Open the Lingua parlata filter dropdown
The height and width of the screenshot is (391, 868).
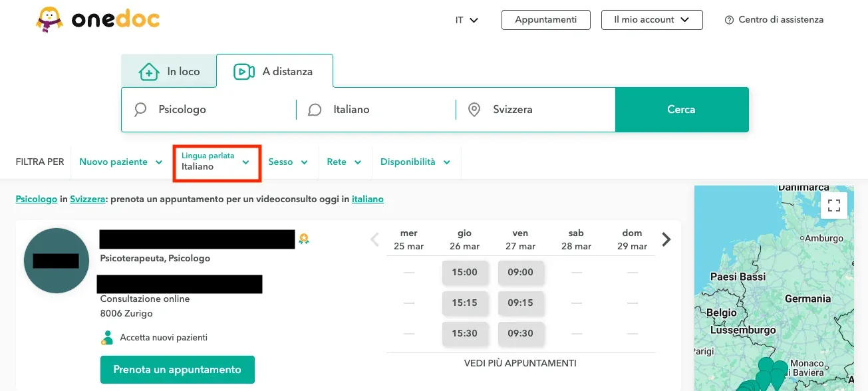pyautogui.click(x=216, y=162)
